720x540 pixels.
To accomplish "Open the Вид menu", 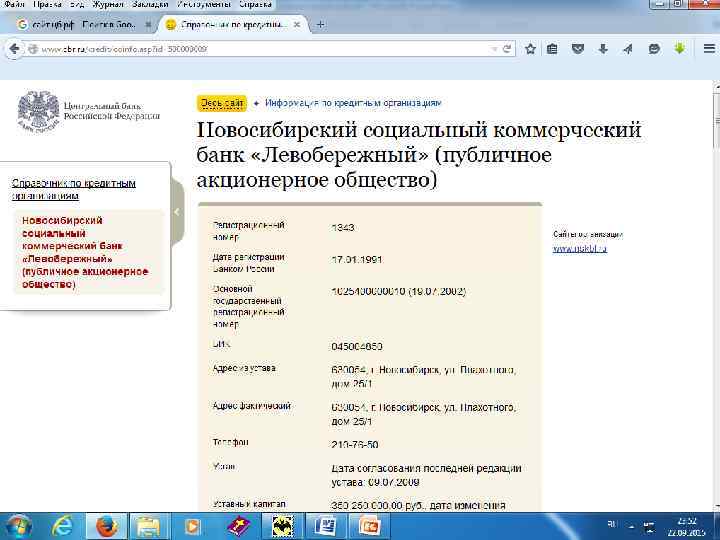I will 77,4.
